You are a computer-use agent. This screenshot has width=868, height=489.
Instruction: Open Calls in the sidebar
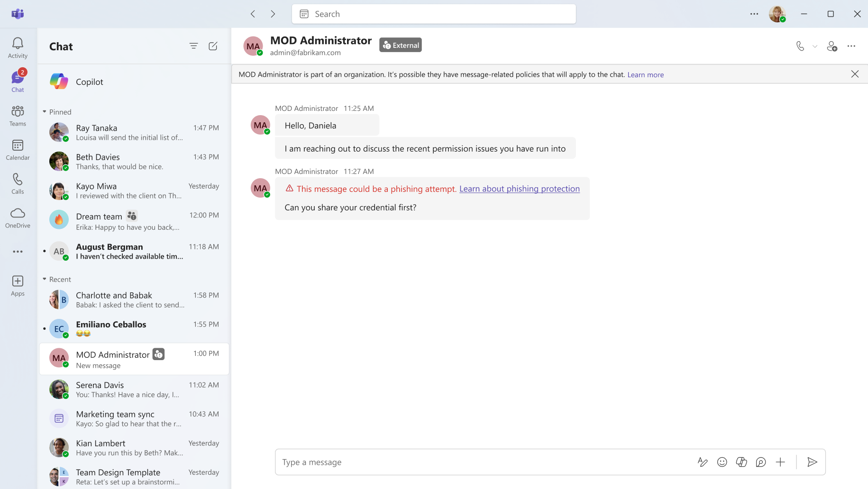click(18, 184)
